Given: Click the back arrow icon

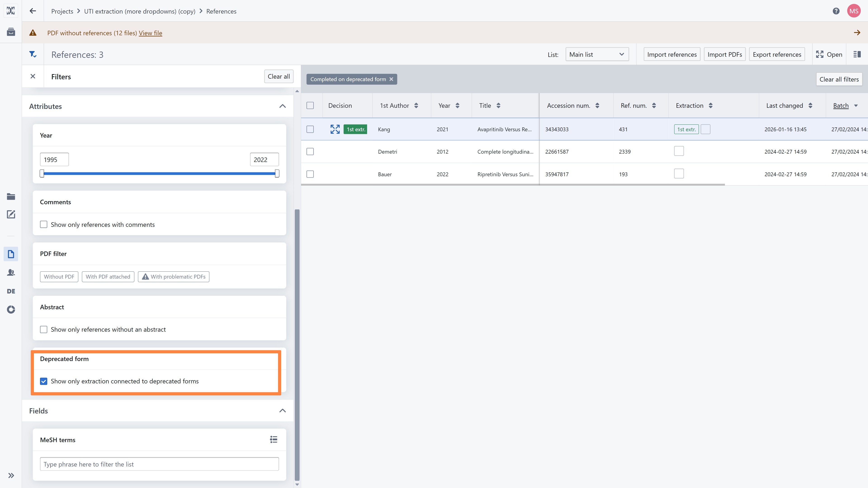Looking at the screenshot, I should (33, 11).
